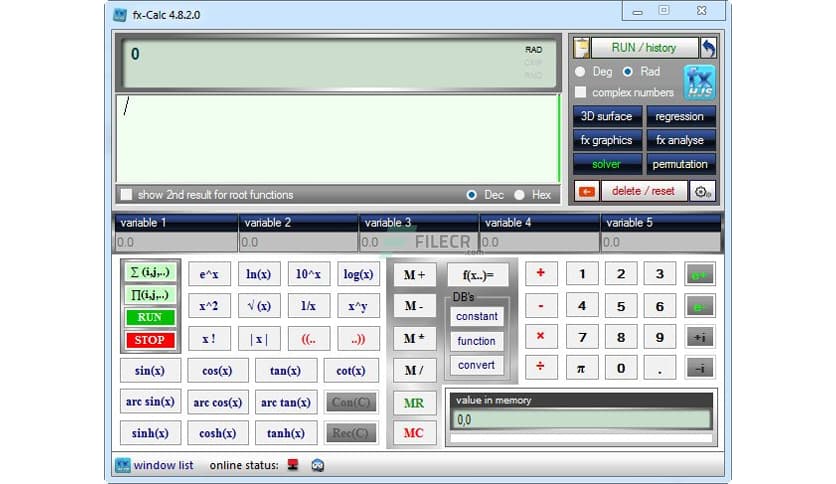Click the red online status computer icon

[293, 465]
